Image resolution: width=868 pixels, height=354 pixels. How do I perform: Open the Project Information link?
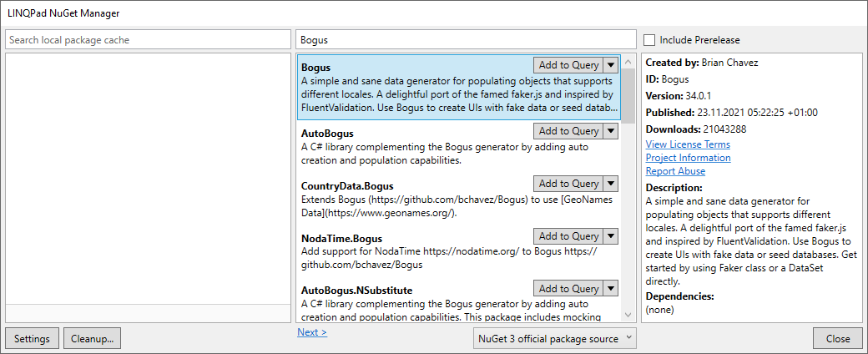[688, 158]
